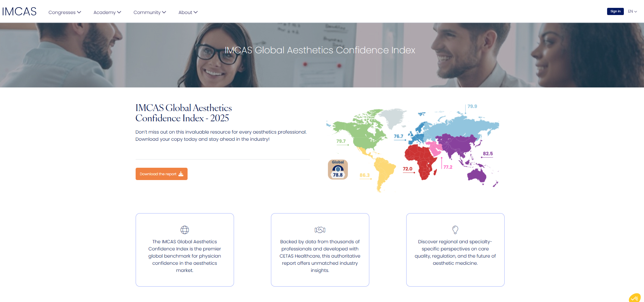Click the Confidence Index - 2025 heading
The height and width of the screenshot is (302, 644).
pos(183,113)
